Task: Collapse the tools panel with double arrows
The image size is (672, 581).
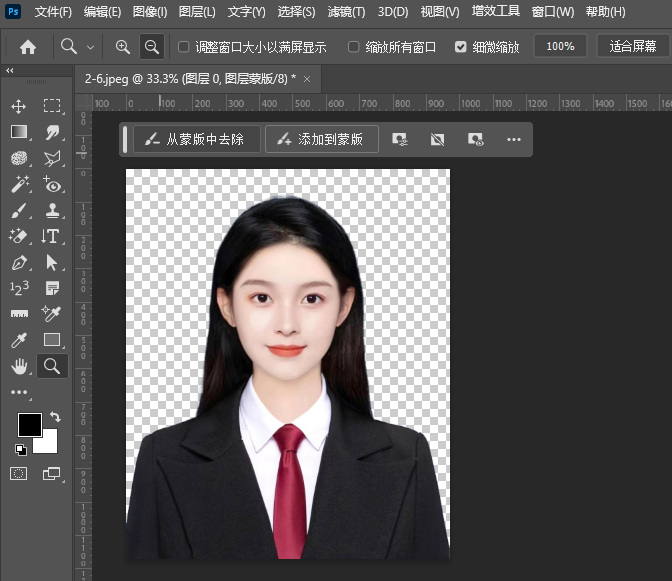Action: [x=10, y=71]
